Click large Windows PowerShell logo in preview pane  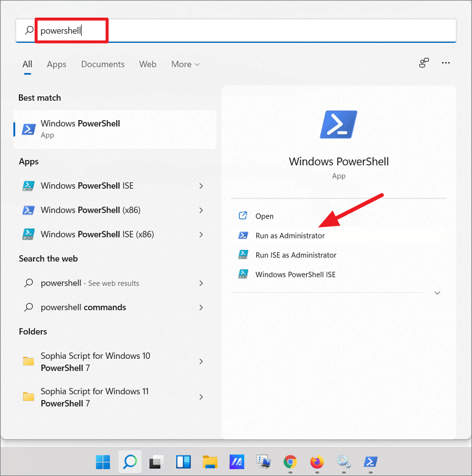339,125
